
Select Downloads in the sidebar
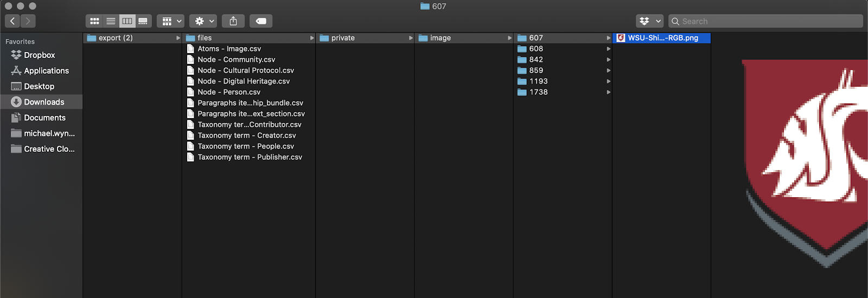click(x=41, y=102)
